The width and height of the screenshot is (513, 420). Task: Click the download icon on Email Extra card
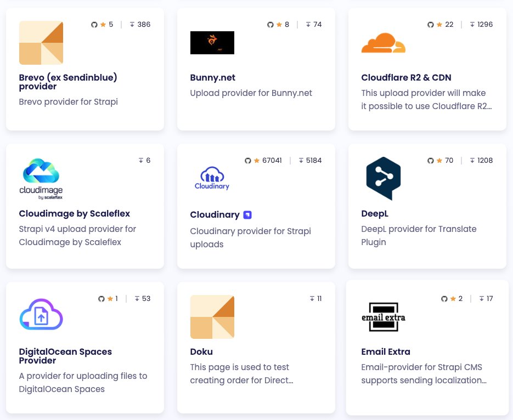[482, 299]
